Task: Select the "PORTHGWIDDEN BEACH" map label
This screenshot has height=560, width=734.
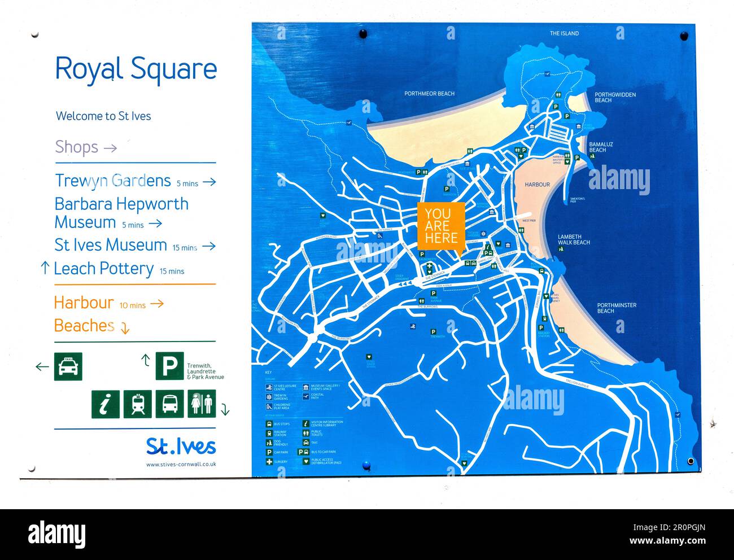Action: [615, 97]
